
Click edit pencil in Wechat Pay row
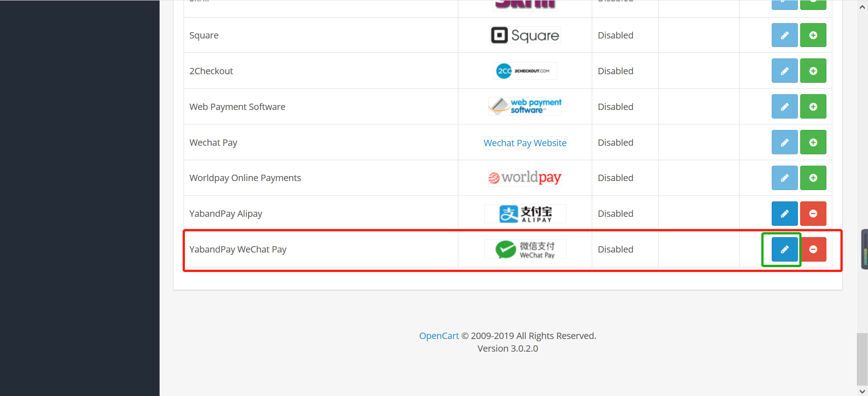tap(784, 143)
